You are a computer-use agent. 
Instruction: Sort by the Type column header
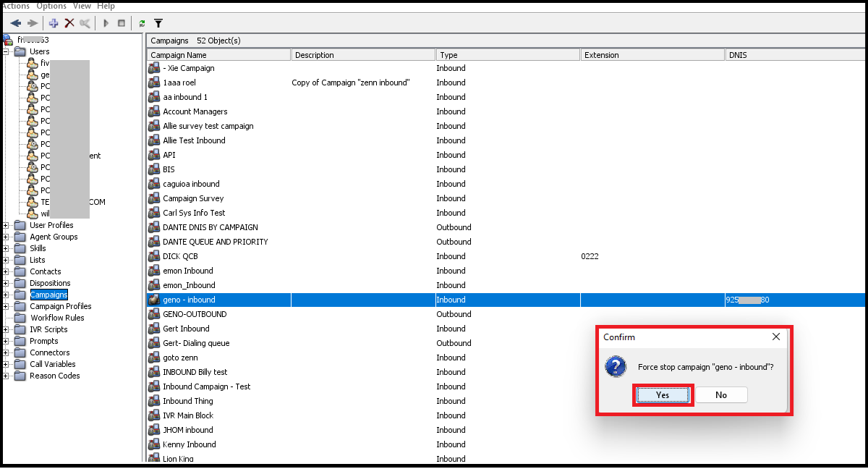pyautogui.click(x=508, y=55)
